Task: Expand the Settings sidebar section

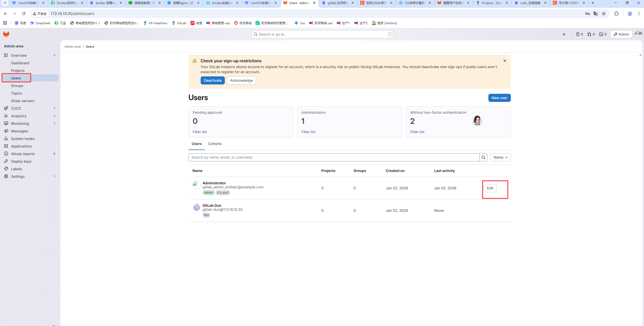Action: coord(30,176)
